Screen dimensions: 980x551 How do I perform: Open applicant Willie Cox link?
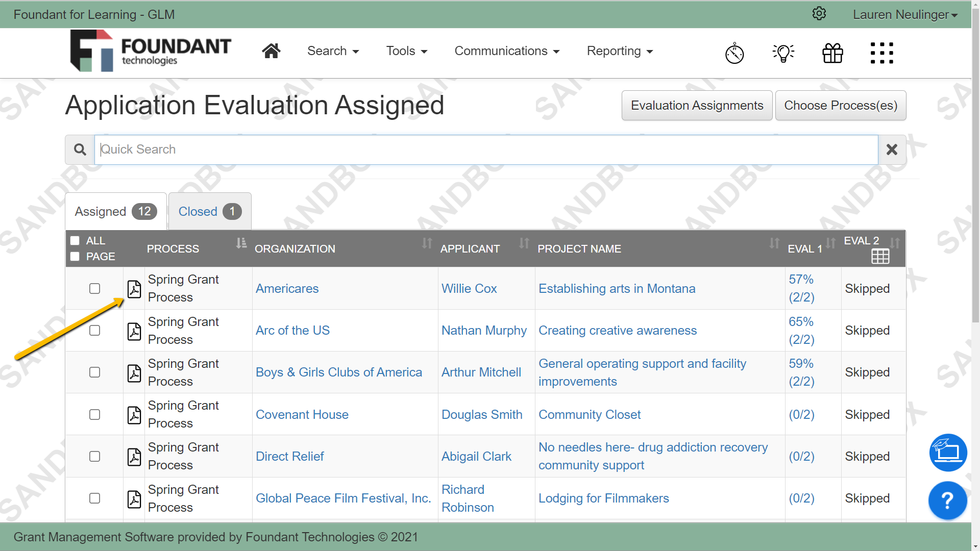469,288
